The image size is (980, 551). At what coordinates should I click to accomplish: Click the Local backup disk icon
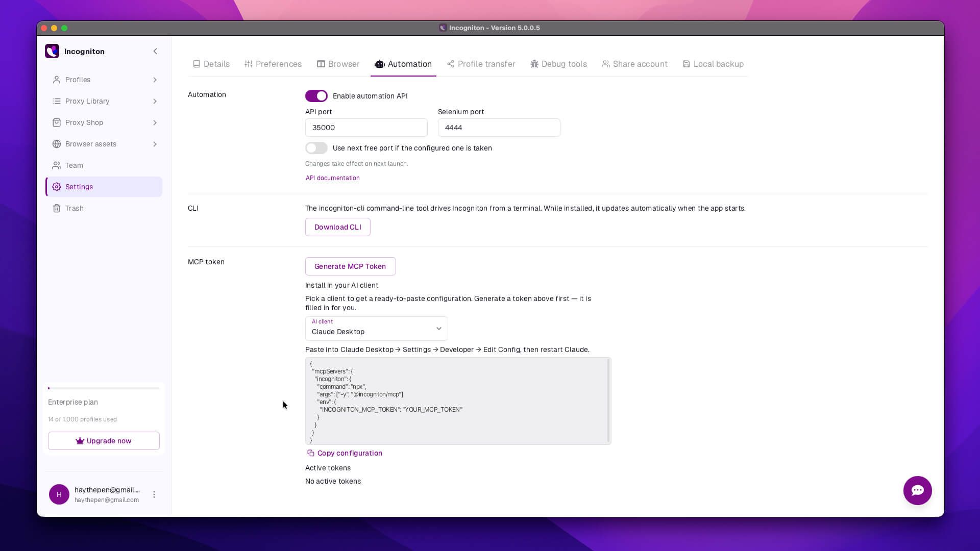click(x=687, y=64)
